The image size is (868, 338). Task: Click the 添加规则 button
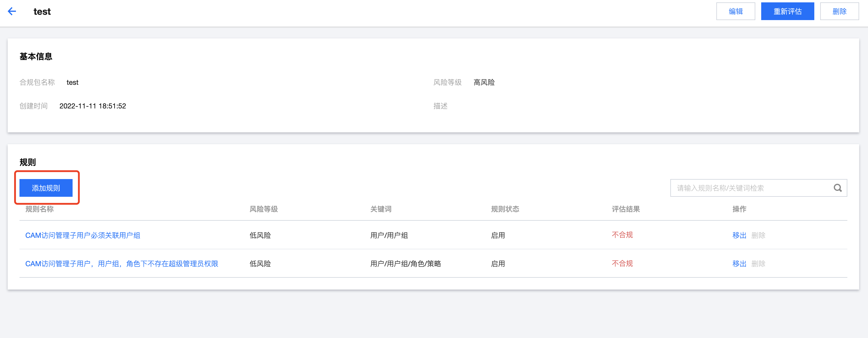[x=46, y=188]
